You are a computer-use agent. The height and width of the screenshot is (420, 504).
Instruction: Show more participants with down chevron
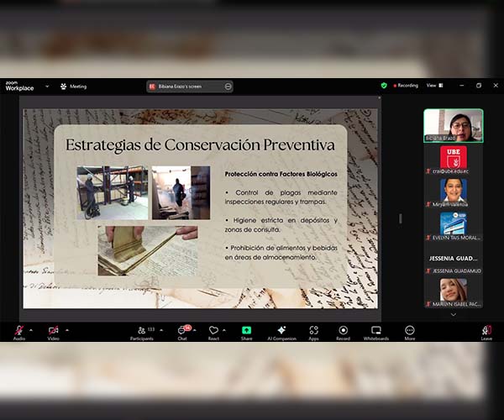[x=454, y=315]
